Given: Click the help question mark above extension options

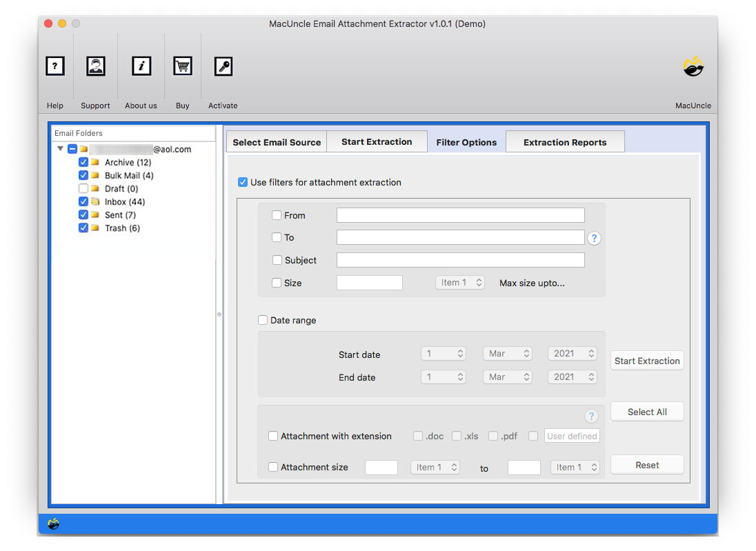Looking at the screenshot, I should [591, 416].
